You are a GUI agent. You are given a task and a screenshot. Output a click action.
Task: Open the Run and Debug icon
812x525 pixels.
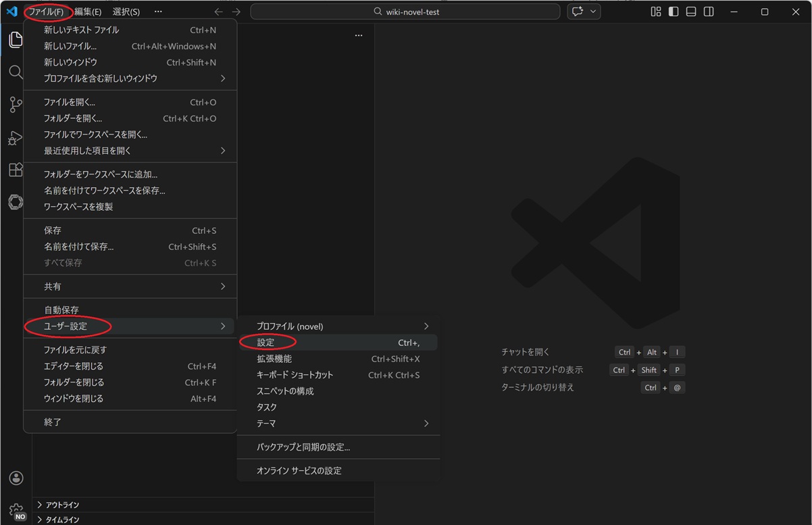pos(16,138)
